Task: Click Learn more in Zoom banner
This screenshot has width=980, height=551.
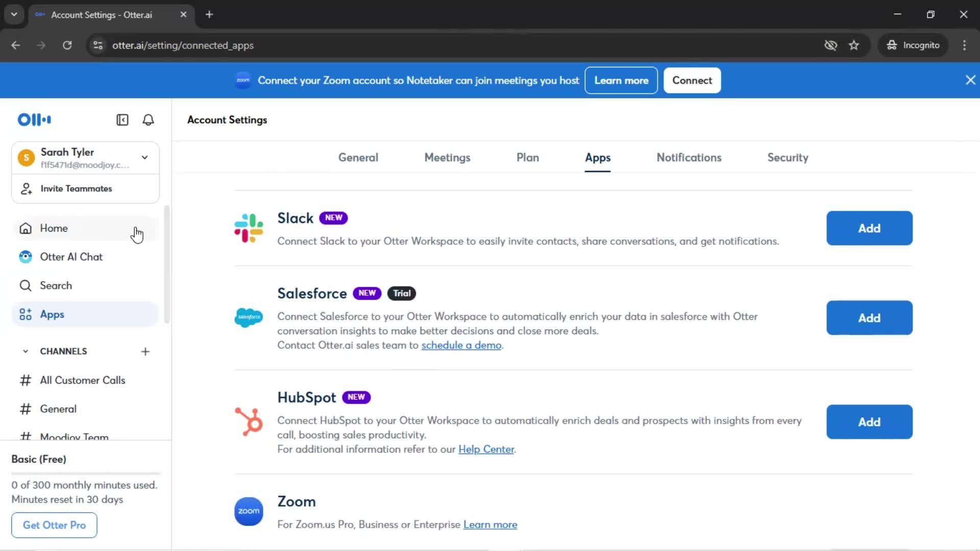Action: coord(621,81)
